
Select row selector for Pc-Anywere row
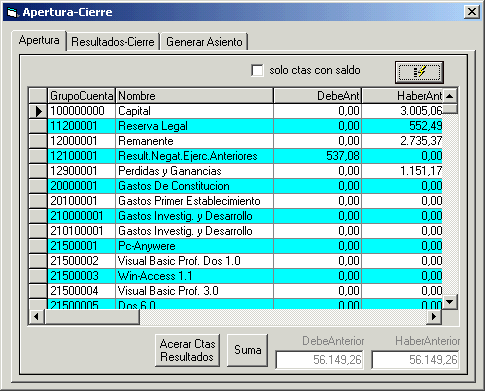[38, 246]
